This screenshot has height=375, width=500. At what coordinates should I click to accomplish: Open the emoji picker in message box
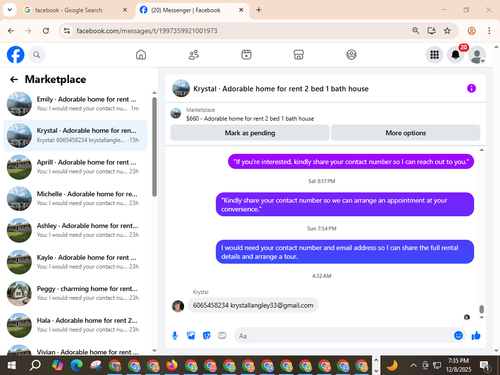click(x=458, y=336)
